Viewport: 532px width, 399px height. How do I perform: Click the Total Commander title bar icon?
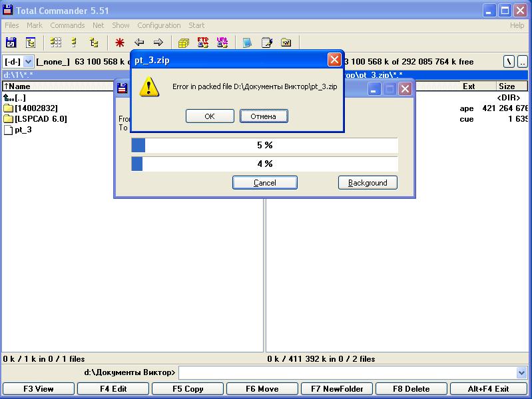7,10
